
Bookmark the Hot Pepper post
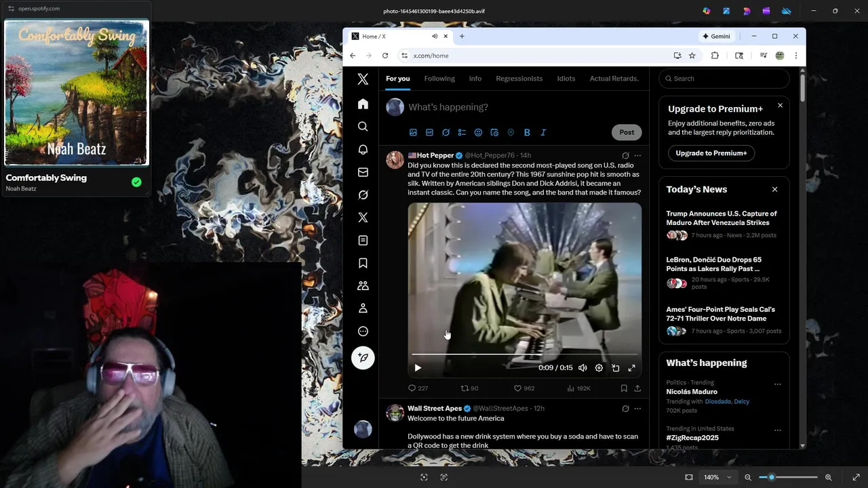[624, 388]
